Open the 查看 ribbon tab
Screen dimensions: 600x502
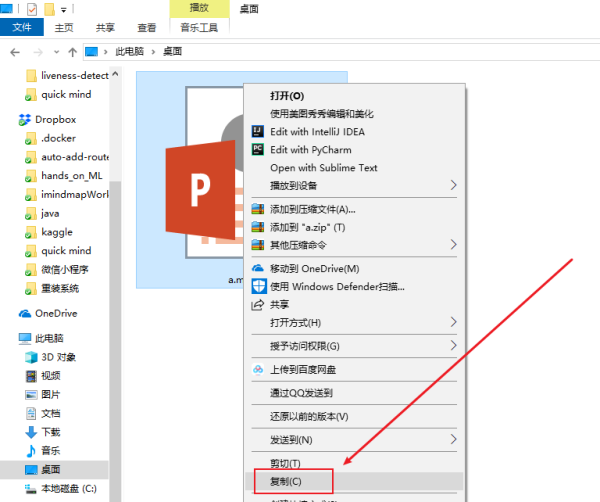tap(147, 28)
